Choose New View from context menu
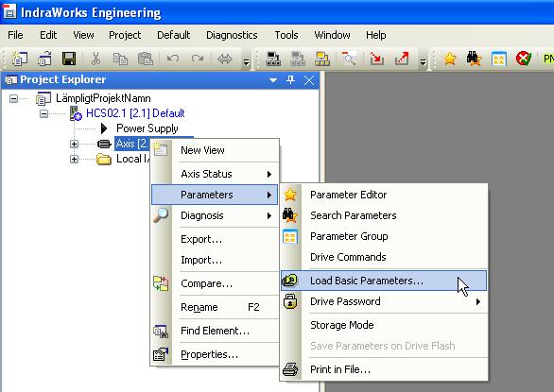This screenshot has height=392, width=554. pyautogui.click(x=215, y=150)
